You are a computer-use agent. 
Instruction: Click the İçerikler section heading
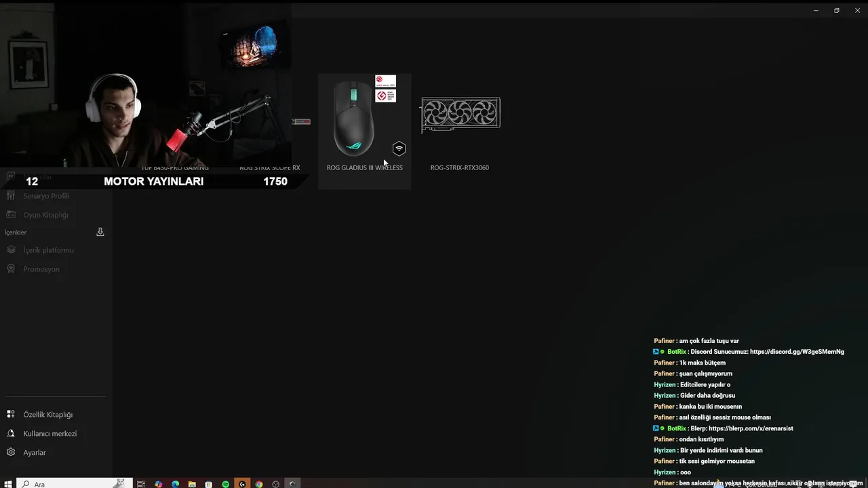[16, 232]
